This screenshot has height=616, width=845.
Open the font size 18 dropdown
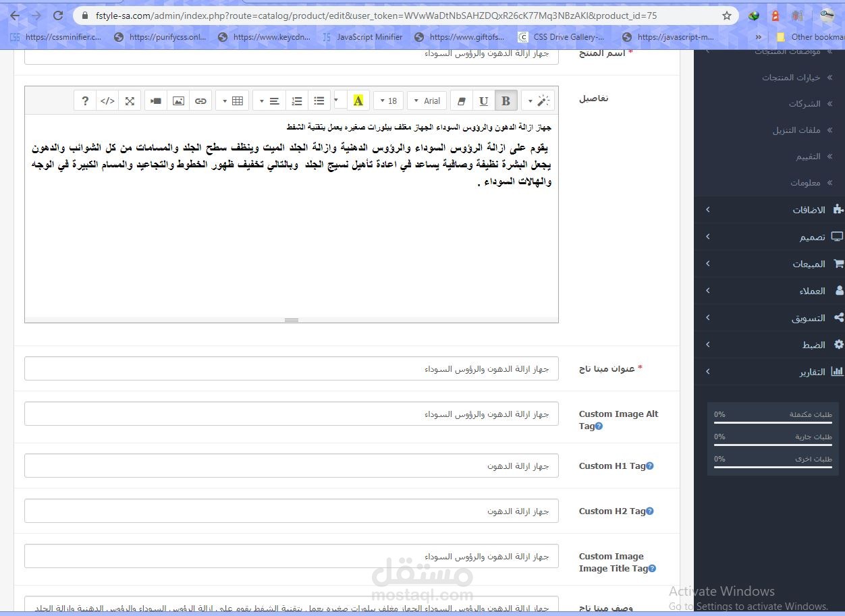click(388, 101)
